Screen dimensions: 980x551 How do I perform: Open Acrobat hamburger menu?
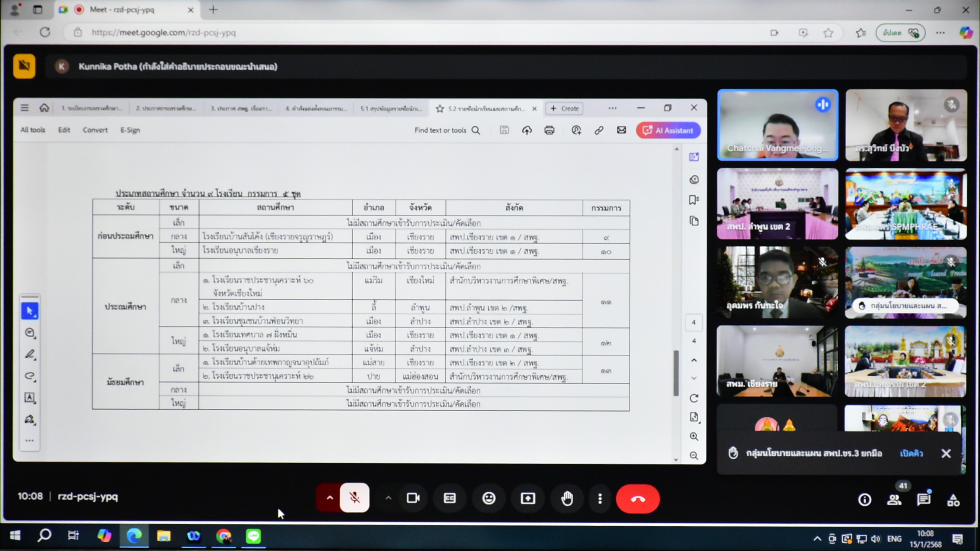24,108
